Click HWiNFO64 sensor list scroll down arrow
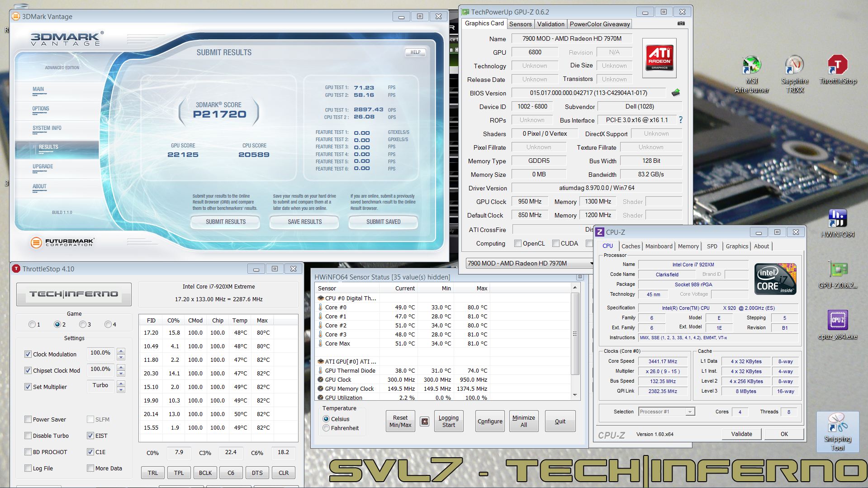868x488 pixels. 575,395
